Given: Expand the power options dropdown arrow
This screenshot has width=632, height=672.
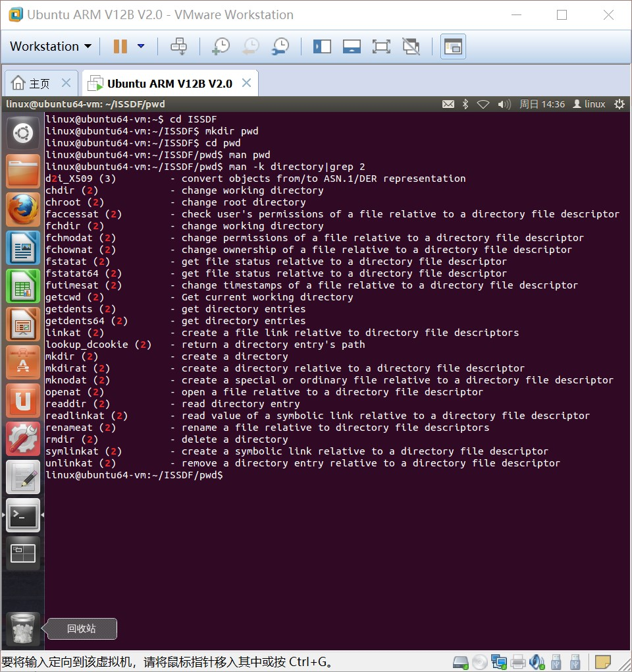Looking at the screenshot, I should coord(141,46).
